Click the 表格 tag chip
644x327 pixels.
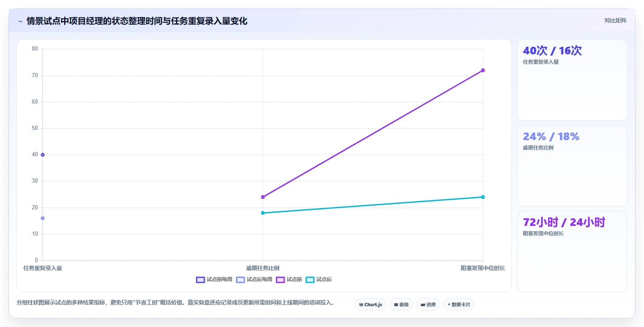coord(401,304)
